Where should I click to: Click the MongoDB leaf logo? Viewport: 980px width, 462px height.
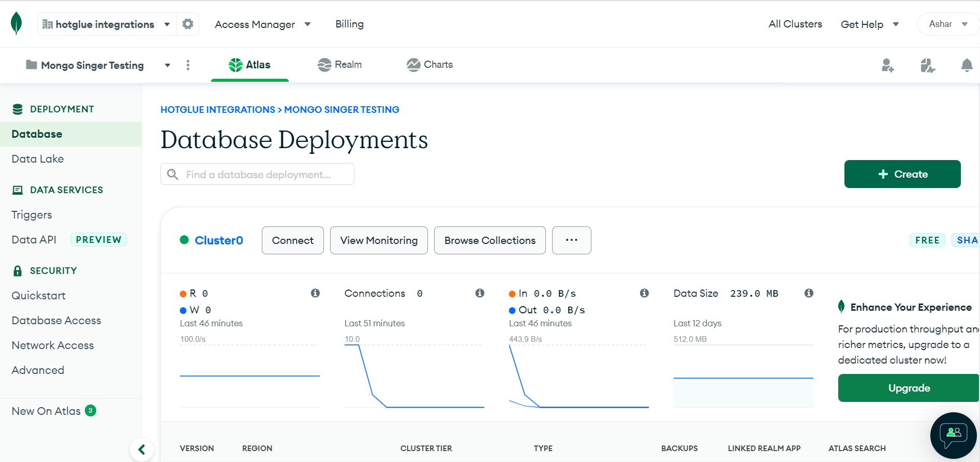(17, 24)
